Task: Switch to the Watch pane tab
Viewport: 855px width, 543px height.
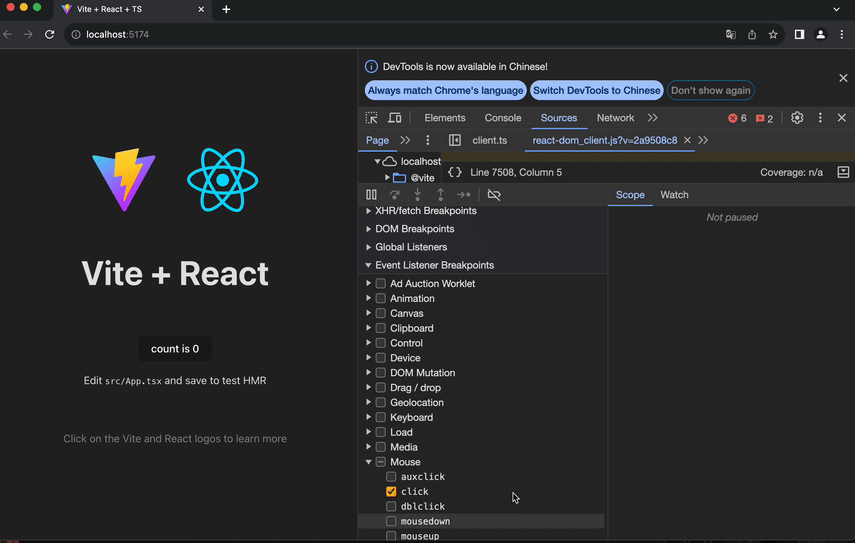Action: 675,195
